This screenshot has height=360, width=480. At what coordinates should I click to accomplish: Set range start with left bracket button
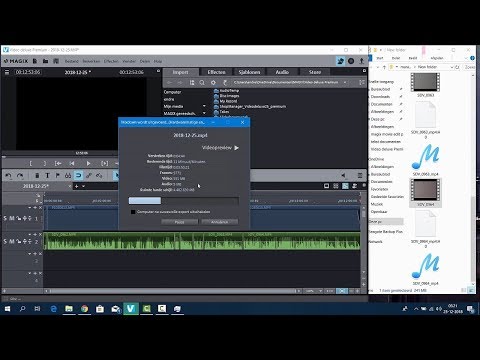[31, 163]
